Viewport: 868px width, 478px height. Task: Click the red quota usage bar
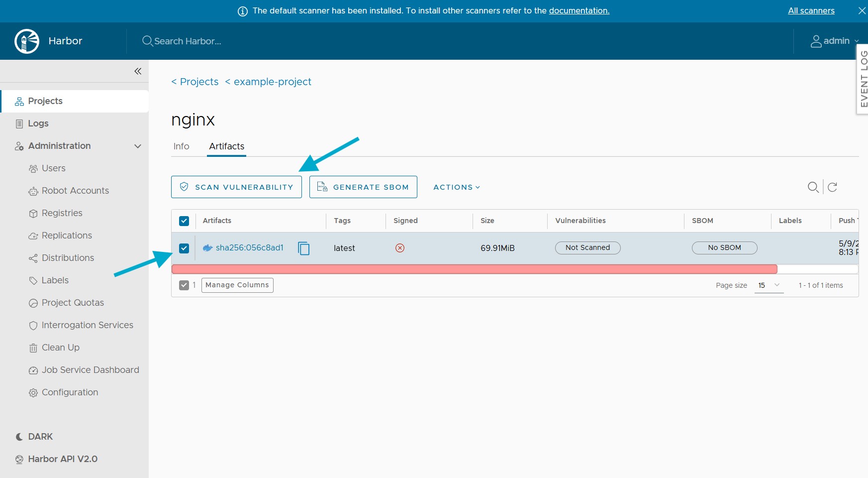point(473,269)
